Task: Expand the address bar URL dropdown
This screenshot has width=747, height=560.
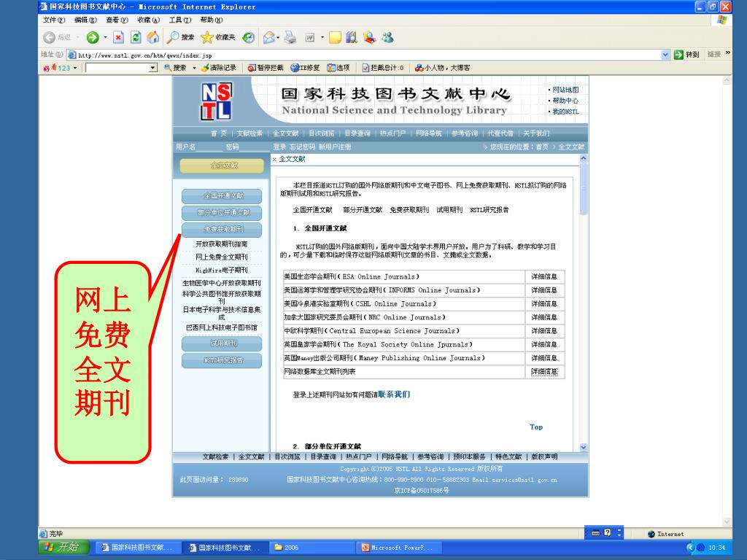Action: pyautogui.click(x=665, y=55)
